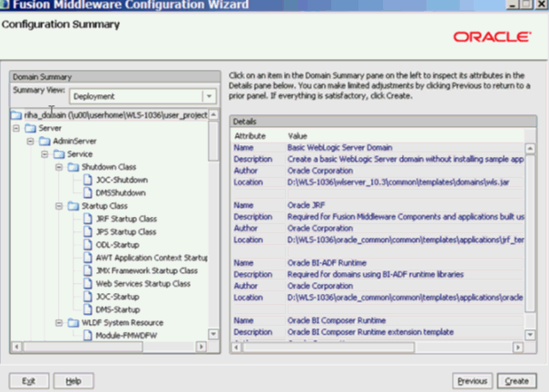Click the Help button
This screenshot has height=392, width=549.
pyautogui.click(x=74, y=381)
